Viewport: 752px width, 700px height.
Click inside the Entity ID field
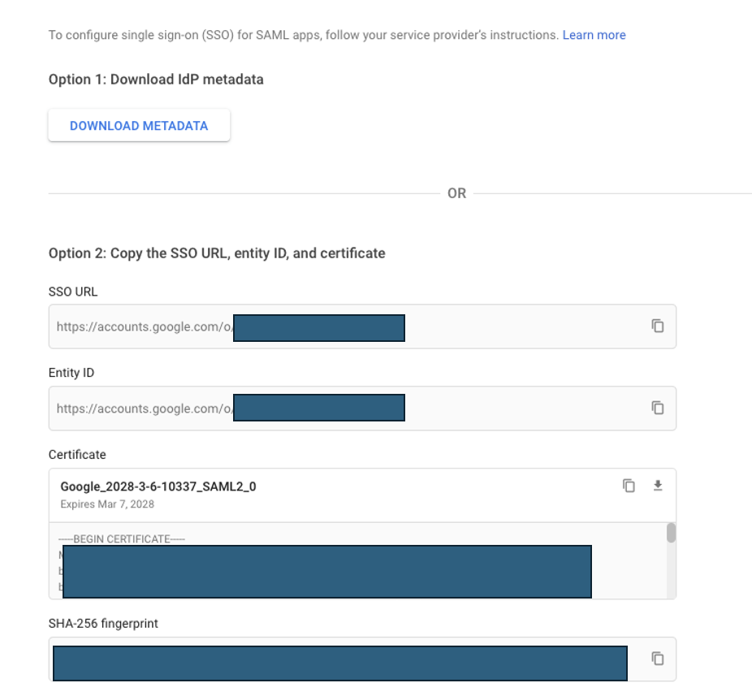point(362,408)
